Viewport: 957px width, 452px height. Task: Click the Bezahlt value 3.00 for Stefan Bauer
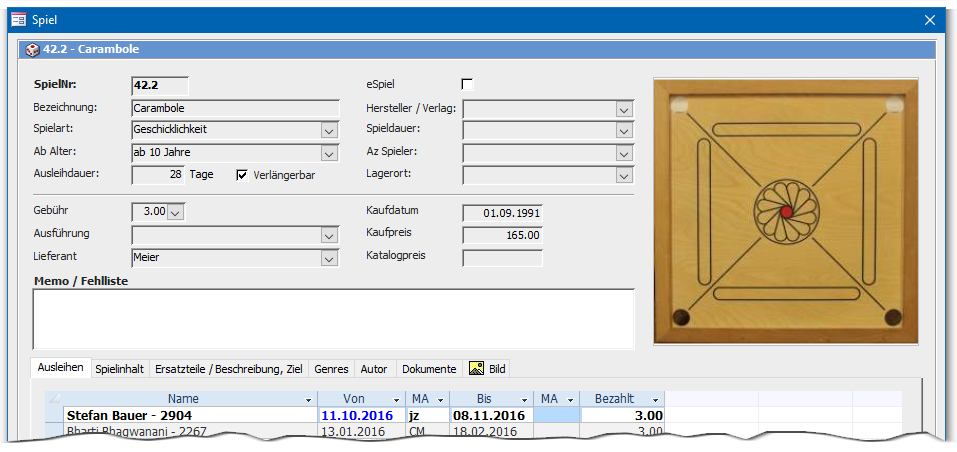coord(650,416)
